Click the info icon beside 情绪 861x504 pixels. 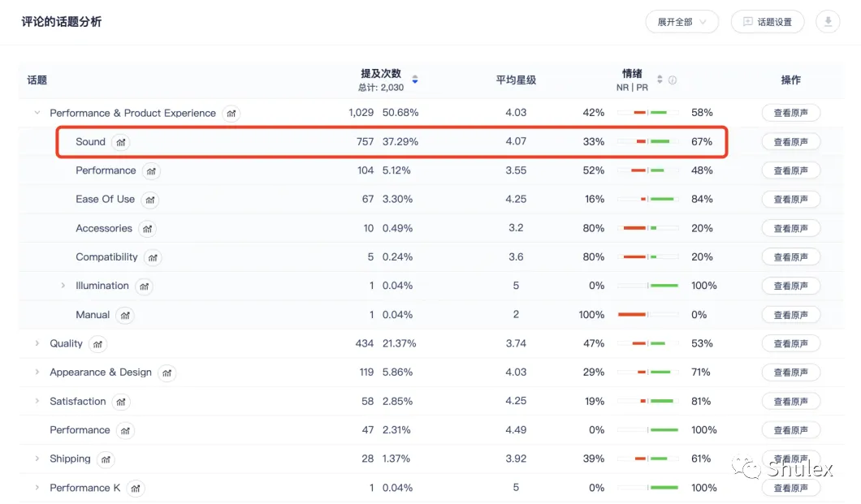pyautogui.click(x=672, y=80)
